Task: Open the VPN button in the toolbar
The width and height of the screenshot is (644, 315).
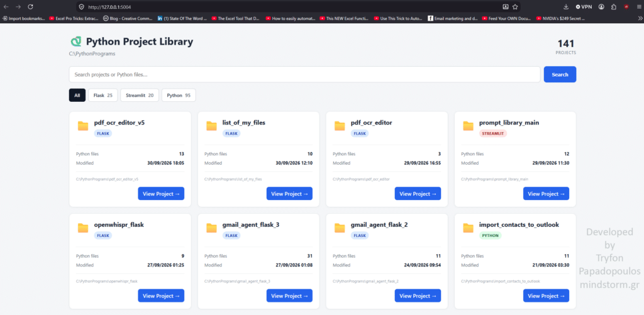Action: pos(584,6)
